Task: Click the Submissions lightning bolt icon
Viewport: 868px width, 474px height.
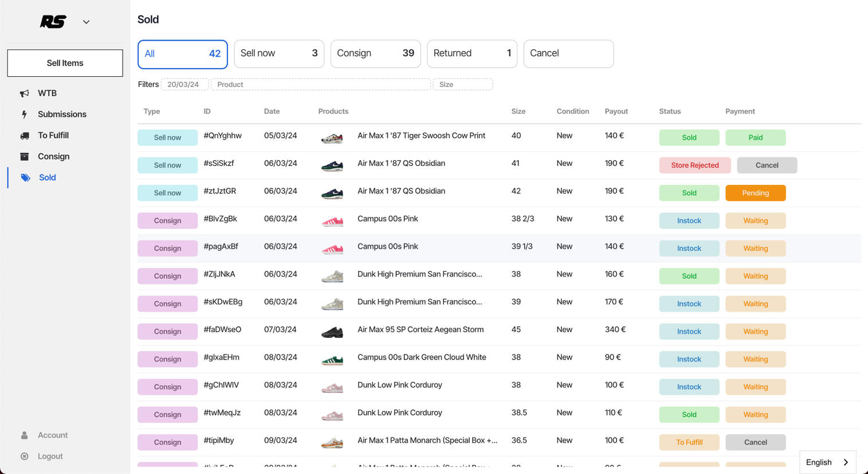Action: coord(24,114)
